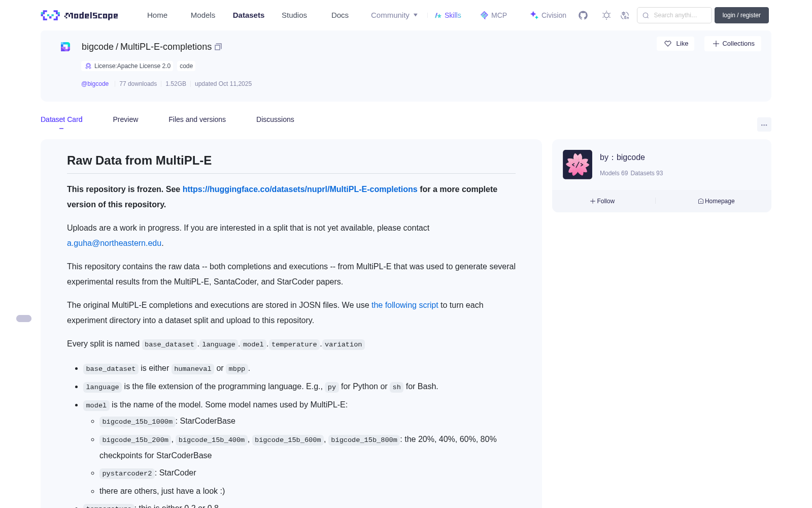Open the Models navigation item

click(x=203, y=15)
